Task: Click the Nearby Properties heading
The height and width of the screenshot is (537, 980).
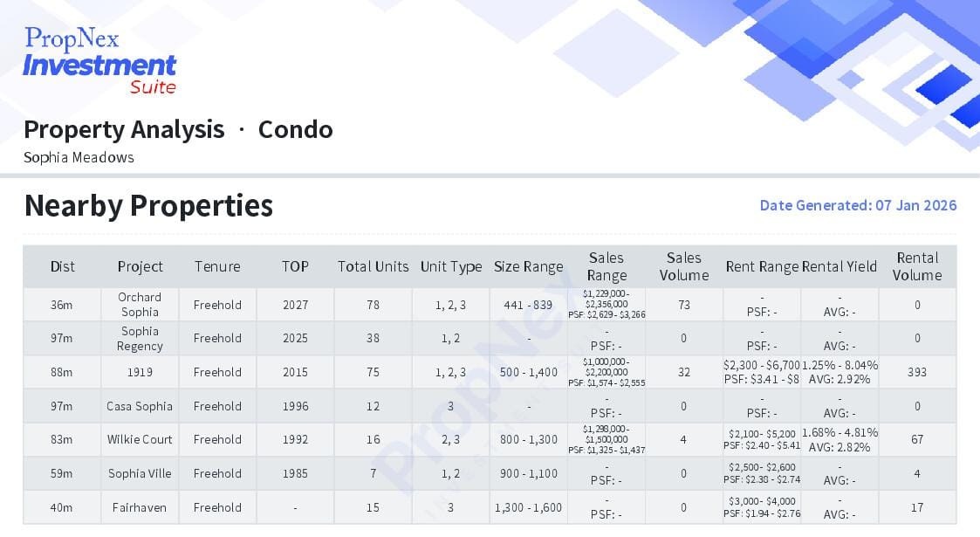Action: click(148, 205)
